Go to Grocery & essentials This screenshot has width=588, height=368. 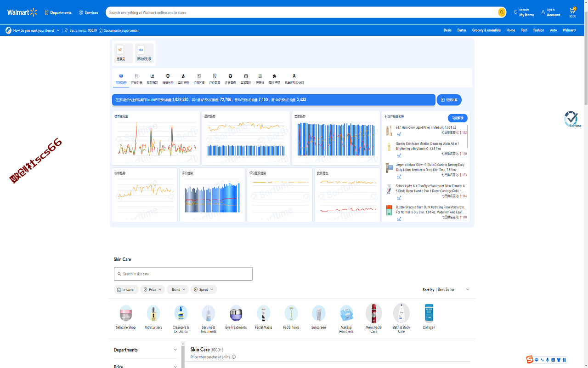tap(486, 30)
